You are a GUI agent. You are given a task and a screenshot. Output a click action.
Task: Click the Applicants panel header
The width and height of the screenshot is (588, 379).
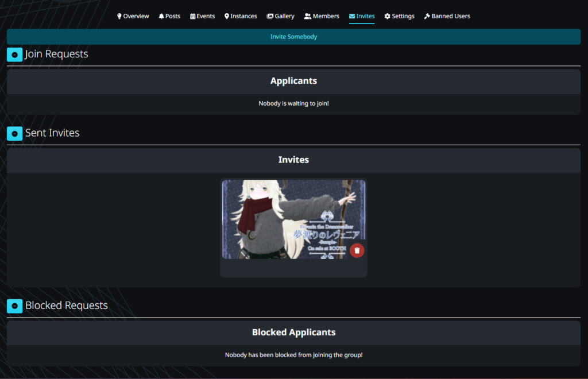(293, 81)
